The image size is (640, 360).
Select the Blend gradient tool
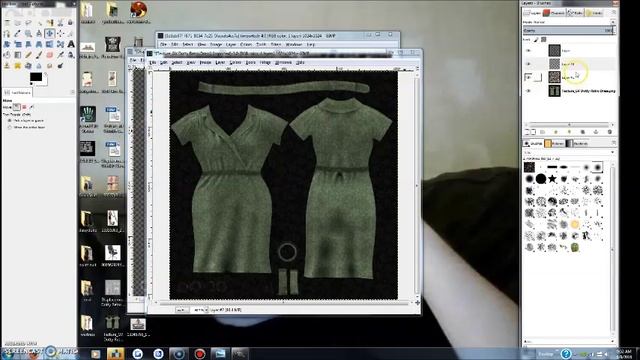(x=18, y=55)
